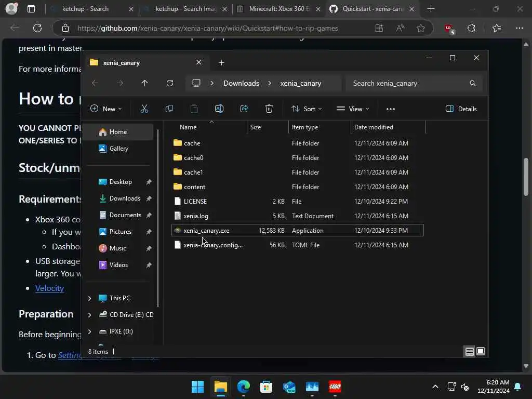Open the View dropdown
Viewport: 532px width, 399px height.
click(353, 109)
